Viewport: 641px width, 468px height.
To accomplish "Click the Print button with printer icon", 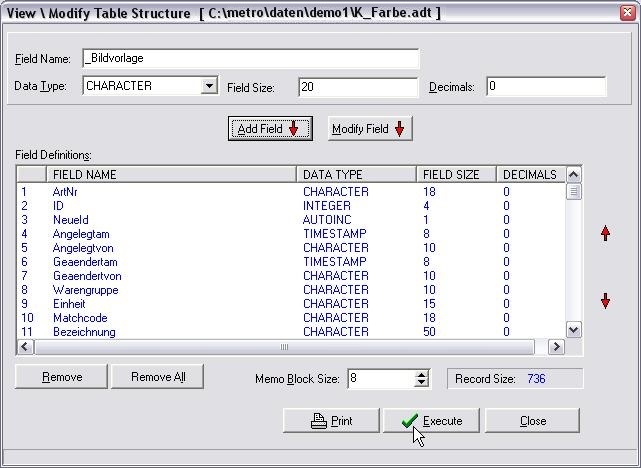I will (331, 421).
